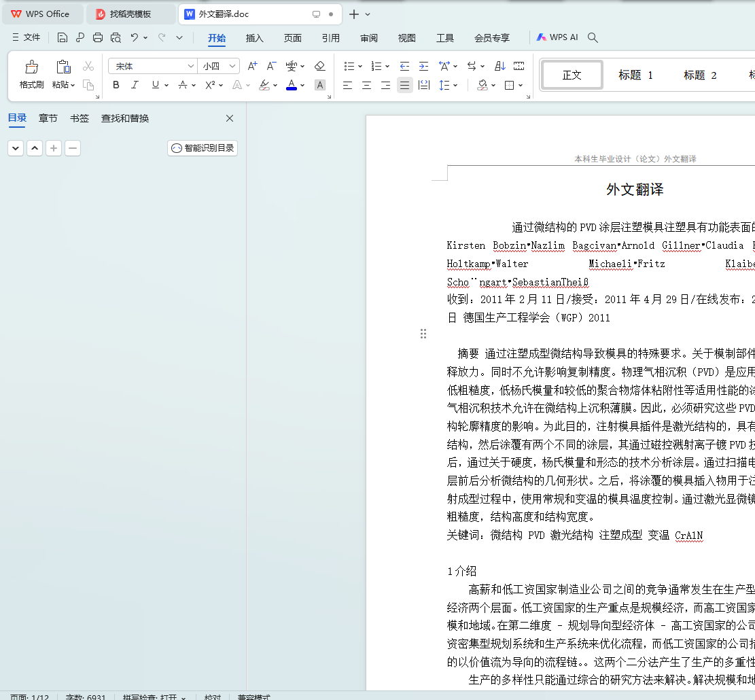Switch to the 页面 (Page) tab
Image resolution: width=755 pixels, height=700 pixels.
tap(293, 38)
